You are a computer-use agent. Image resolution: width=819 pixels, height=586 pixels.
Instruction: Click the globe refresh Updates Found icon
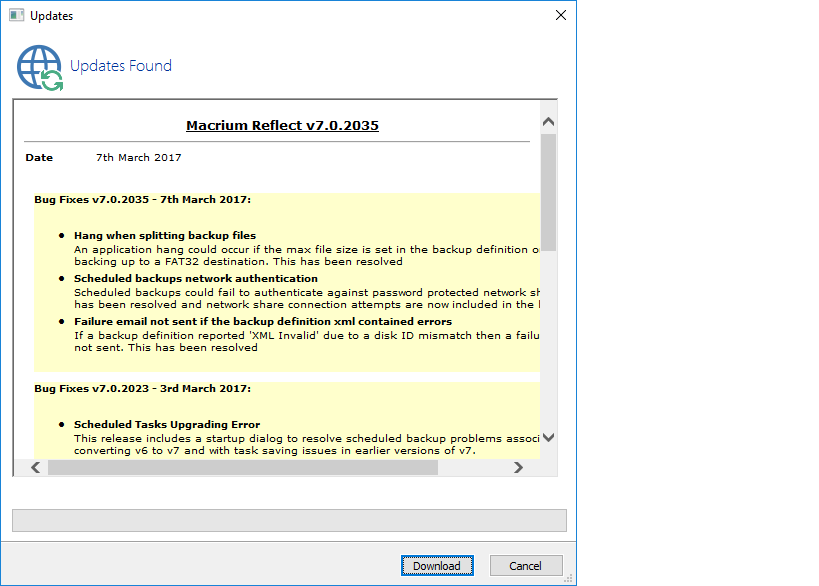(x=40, y=68)
